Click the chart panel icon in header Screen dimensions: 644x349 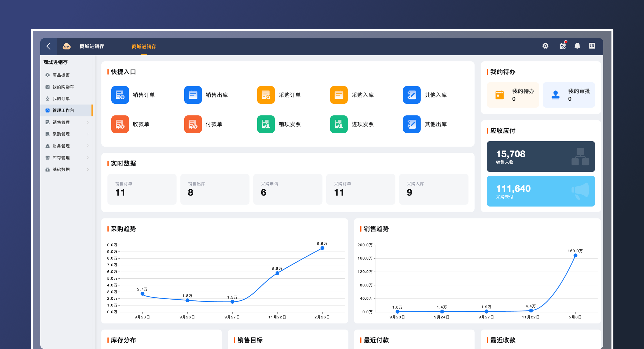pos(592,46)
